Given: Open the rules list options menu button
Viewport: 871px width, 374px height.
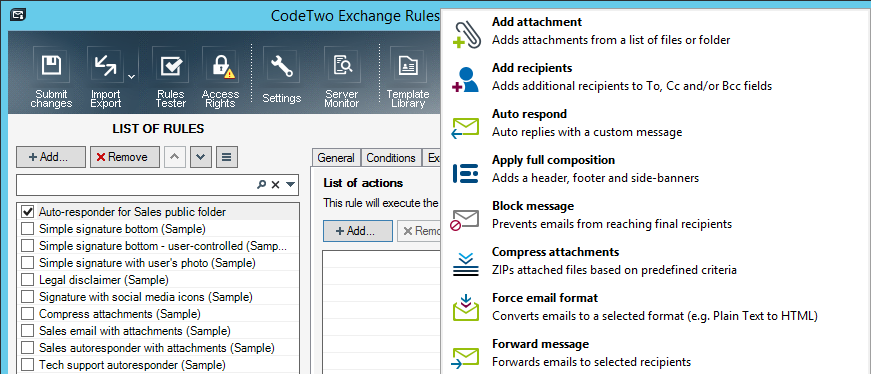Looking at the screenshot, I should tap(227, 157).
